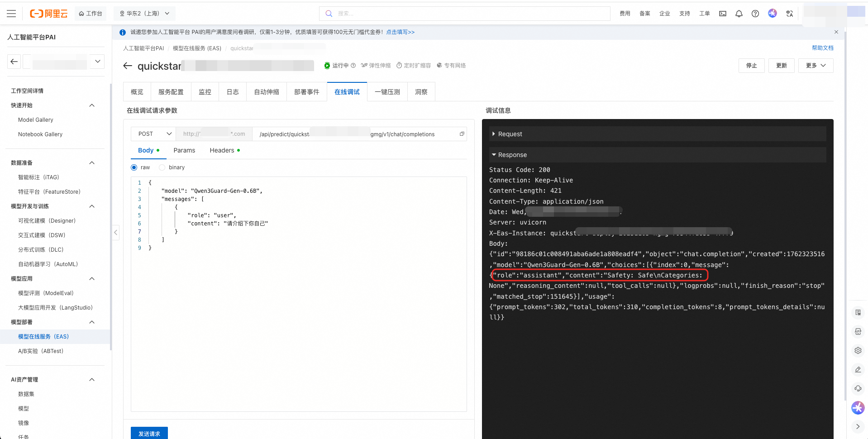
Task: Expand the right-side tool panel arrow
Action: pyautogui.click(x=858, y=426)
